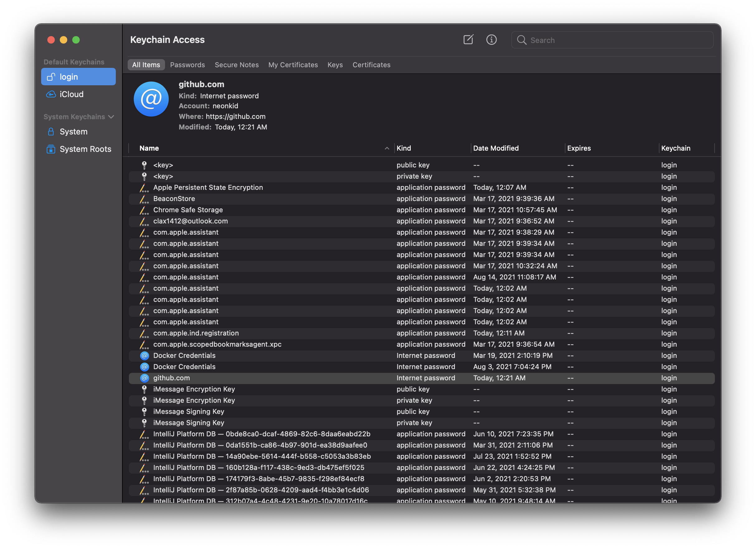Click key icon of iMessage Signing Key private key
The width and height of the screenshot is (756, 549).
coord(144,423)
